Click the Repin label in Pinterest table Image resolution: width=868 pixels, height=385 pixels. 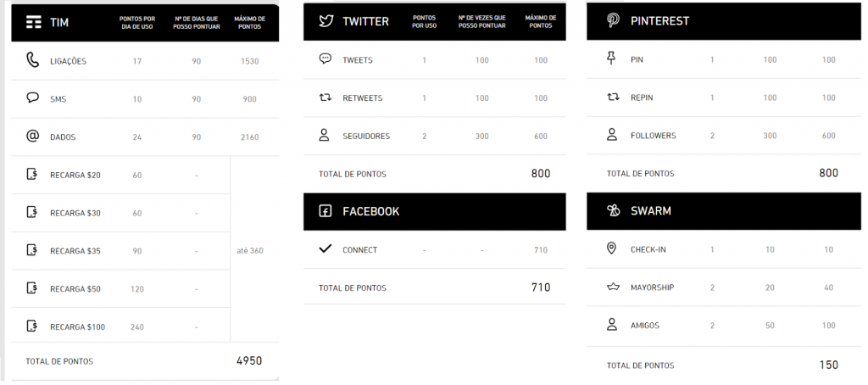click(642, 98)
